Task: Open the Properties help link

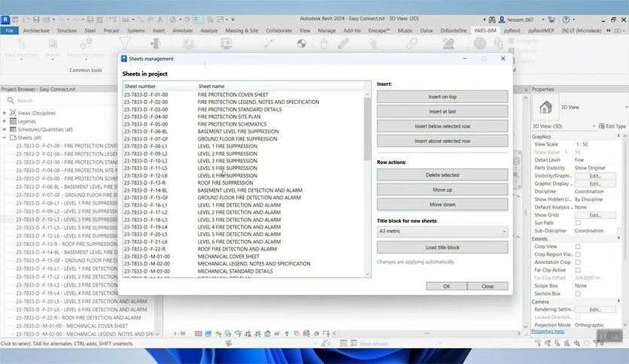Action: 548,332
